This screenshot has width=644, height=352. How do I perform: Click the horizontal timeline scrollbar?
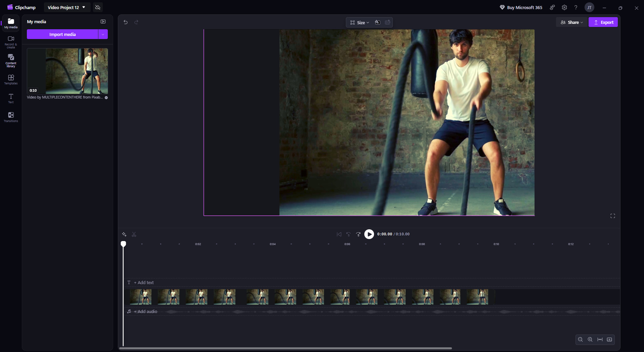point(285,348)
